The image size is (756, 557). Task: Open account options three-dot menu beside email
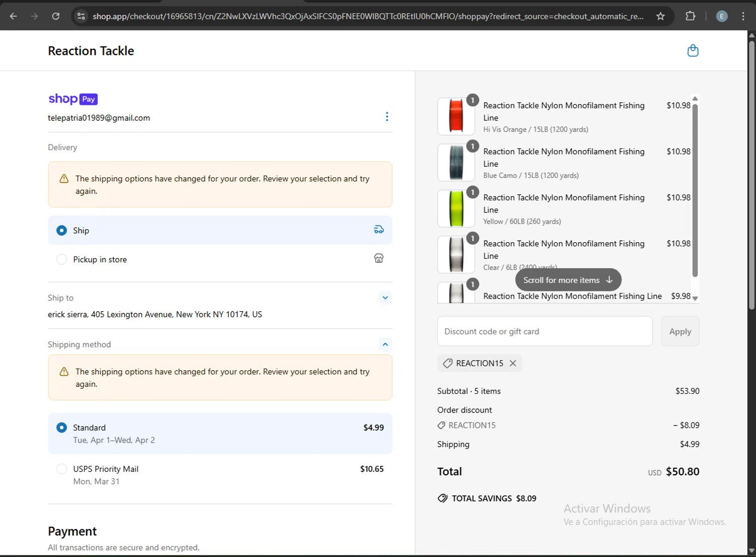click(x=387, y=117)
